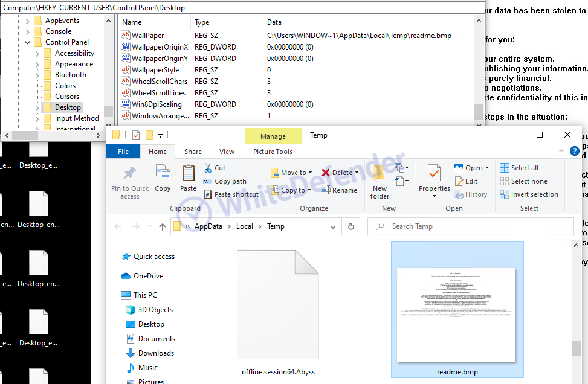This screenshot has height=384, width=588.
Task: Open the Delete dropdown arrow
Action: (357, 173)
